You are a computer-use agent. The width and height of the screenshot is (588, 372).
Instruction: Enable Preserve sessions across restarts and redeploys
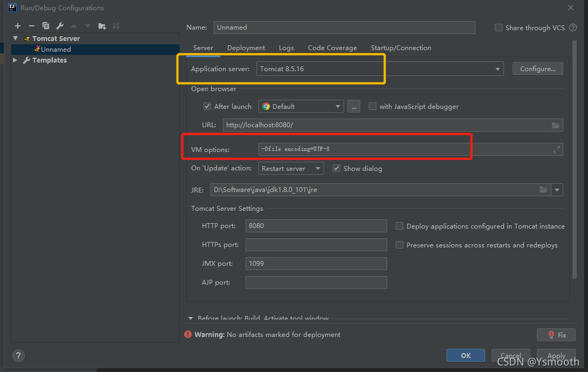(x=400, y=245)
